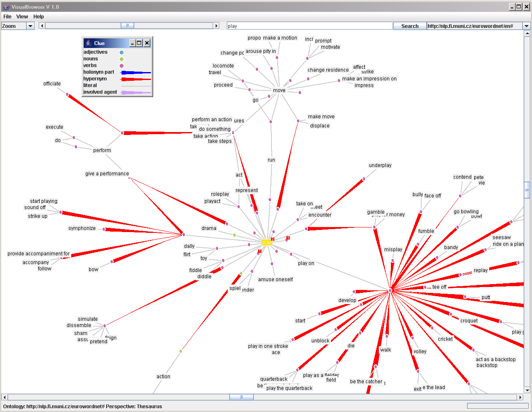Click the vertical scrollbar down arrow

tap(527, 390)
